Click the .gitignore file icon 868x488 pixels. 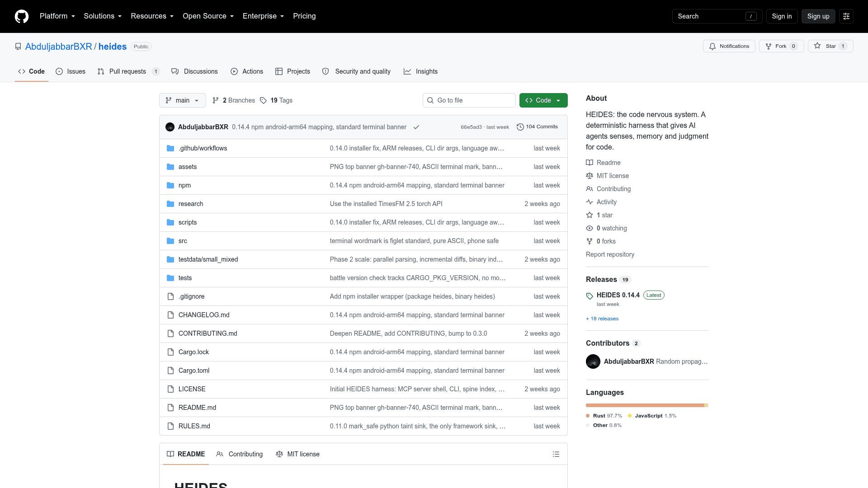(170, 296)
